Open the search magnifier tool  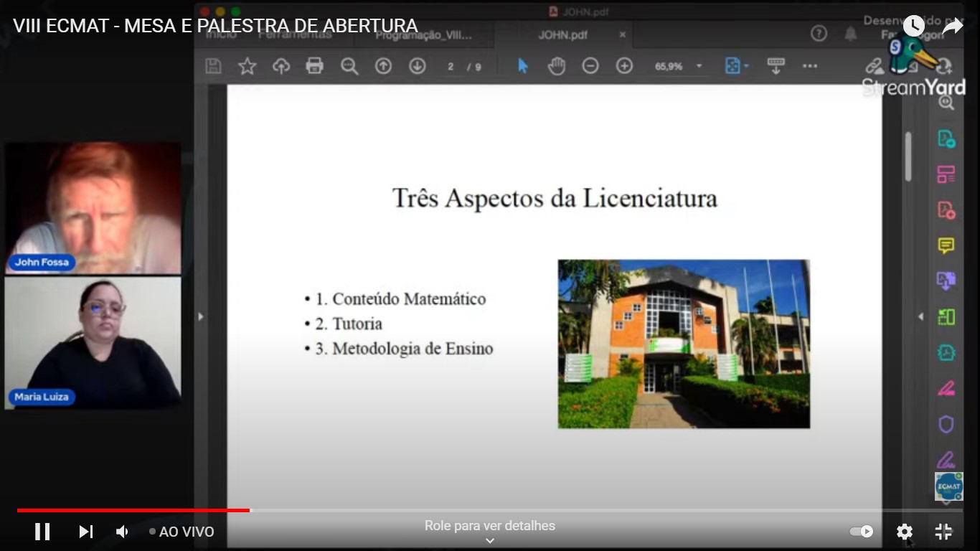tap(349, 65)
